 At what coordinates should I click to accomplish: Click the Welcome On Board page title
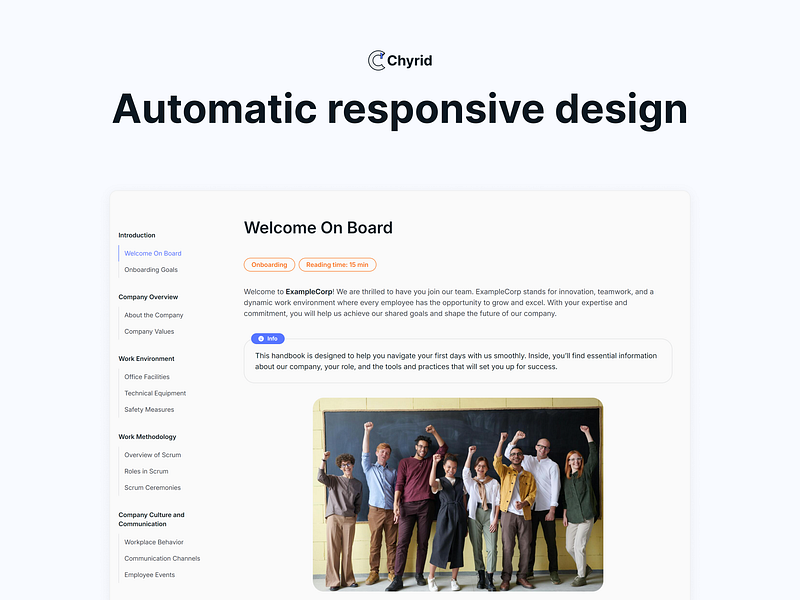click(318, 228)
